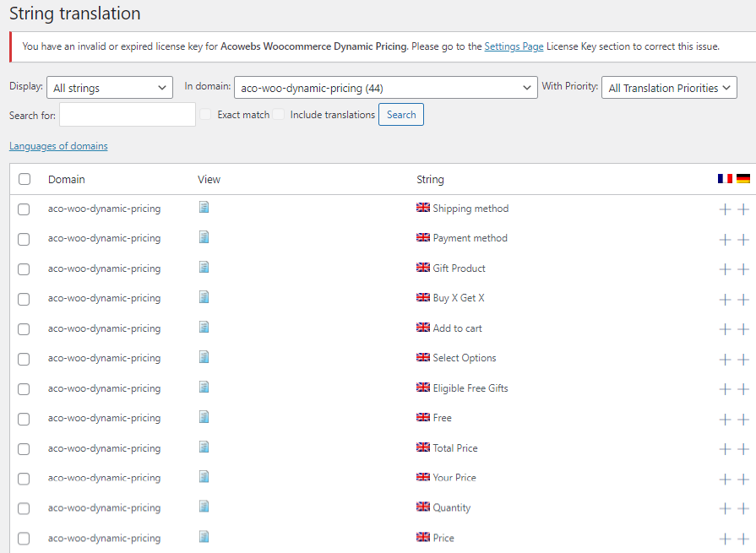
Task: Add French translation for Shipping method
Action: 725,209
